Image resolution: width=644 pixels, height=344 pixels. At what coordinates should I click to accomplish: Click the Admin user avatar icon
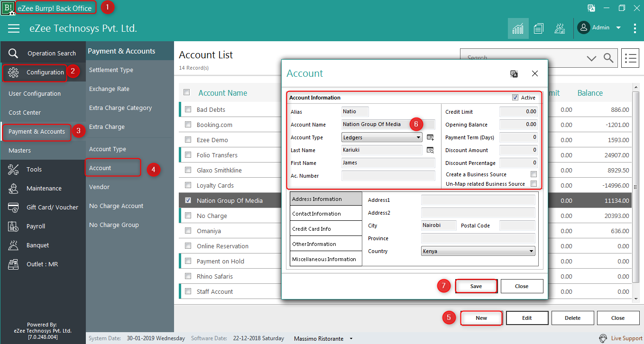pos(584,27)
